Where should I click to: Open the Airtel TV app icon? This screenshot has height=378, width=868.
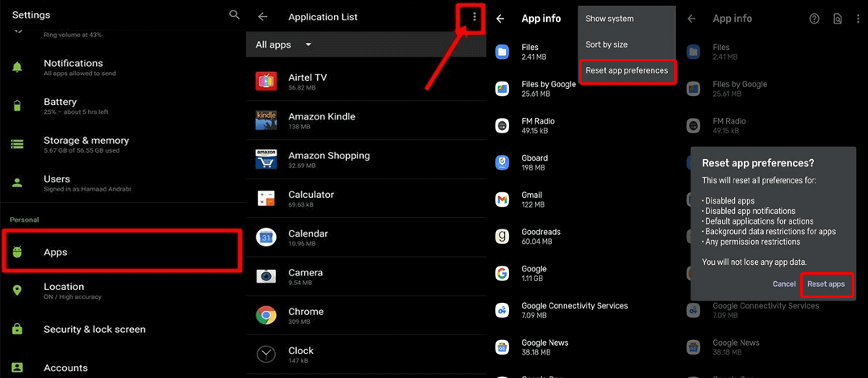[265, 81]
